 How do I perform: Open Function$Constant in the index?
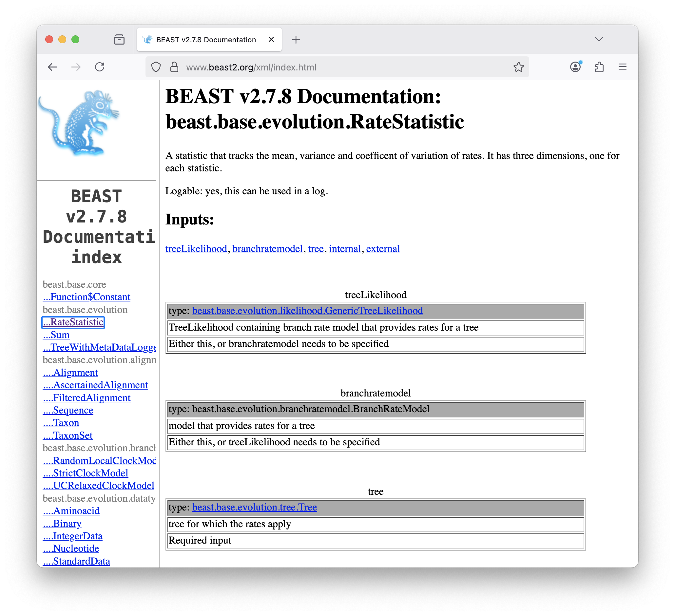[x=87, y=297]
